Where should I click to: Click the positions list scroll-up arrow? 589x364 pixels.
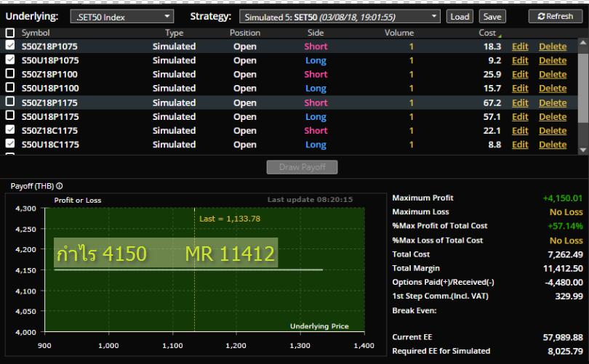(x=583, y=42)
